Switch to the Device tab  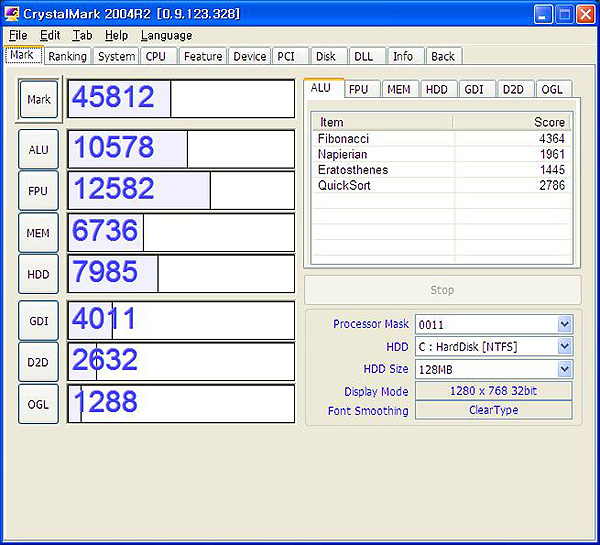coord(249,56)
